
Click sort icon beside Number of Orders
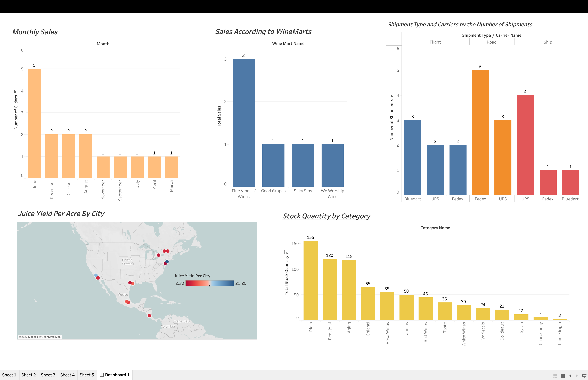point(15,92)
